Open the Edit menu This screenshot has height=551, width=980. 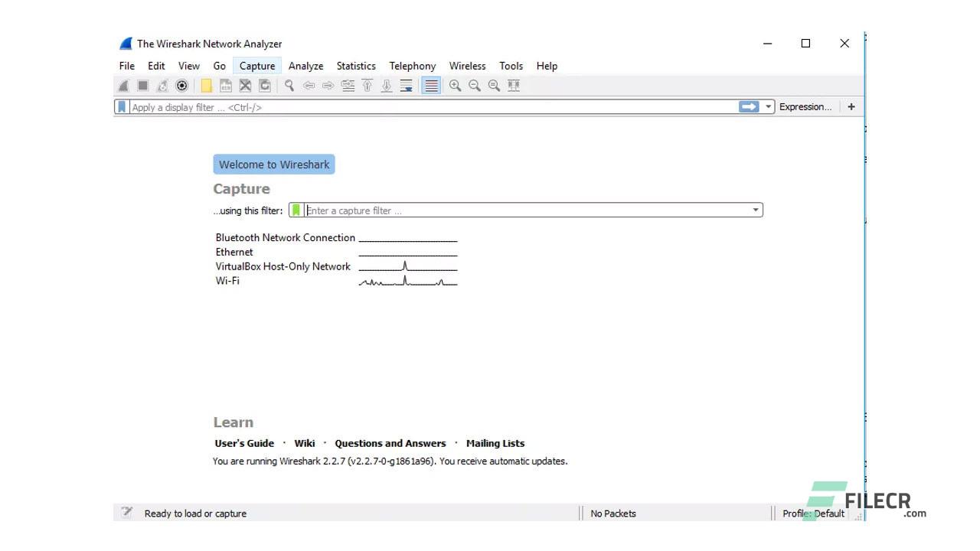click(156, 66)
